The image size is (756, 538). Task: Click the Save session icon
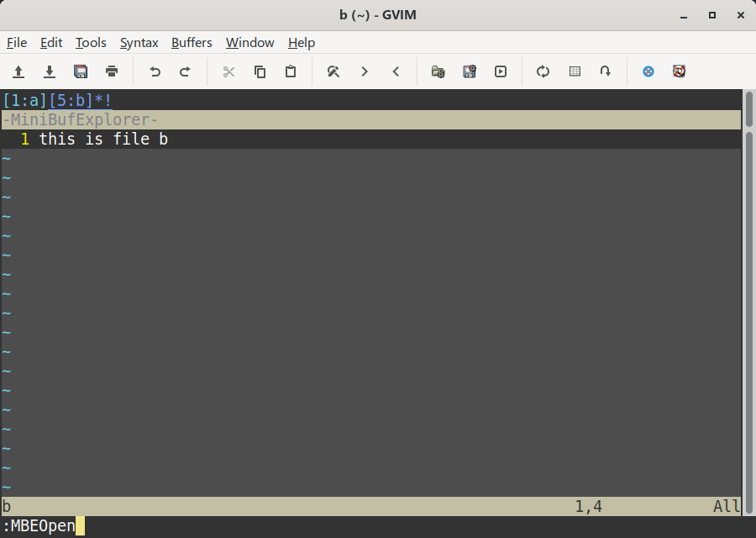point(469,71)
